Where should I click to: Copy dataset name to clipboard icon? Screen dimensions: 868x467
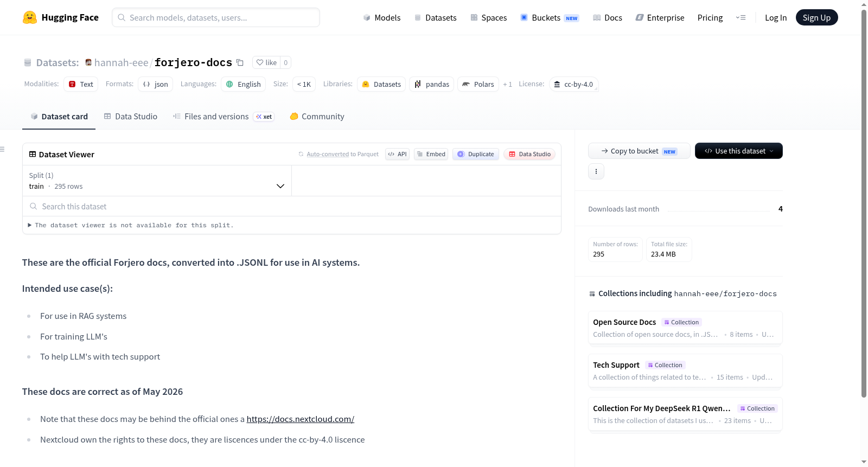240,62
